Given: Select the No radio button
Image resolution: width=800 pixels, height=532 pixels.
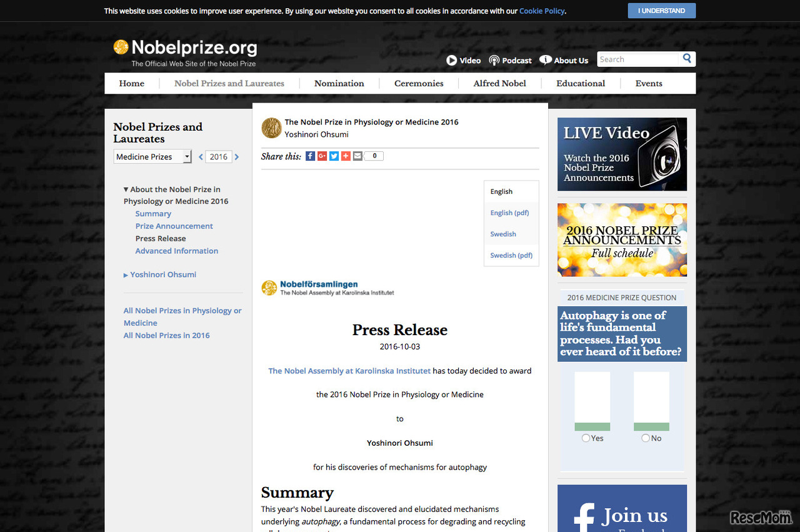Looking at the screenshot, I should 646,438.
